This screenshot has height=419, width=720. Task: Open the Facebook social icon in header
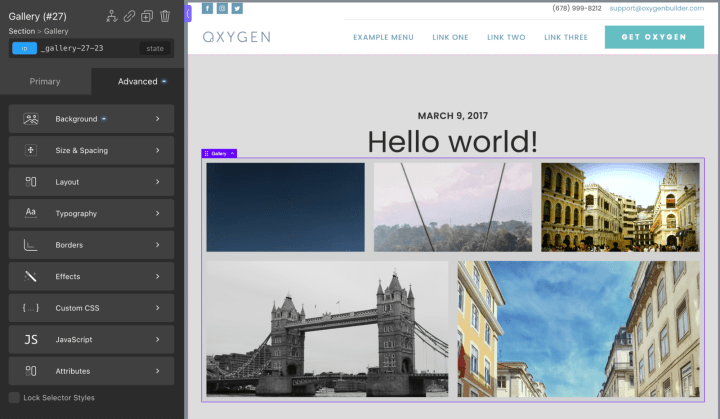point(208,8)
